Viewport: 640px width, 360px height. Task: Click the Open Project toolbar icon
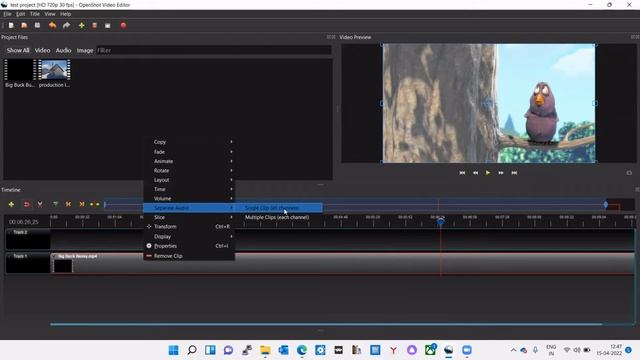pyautogui.click(x=24, y=25)
